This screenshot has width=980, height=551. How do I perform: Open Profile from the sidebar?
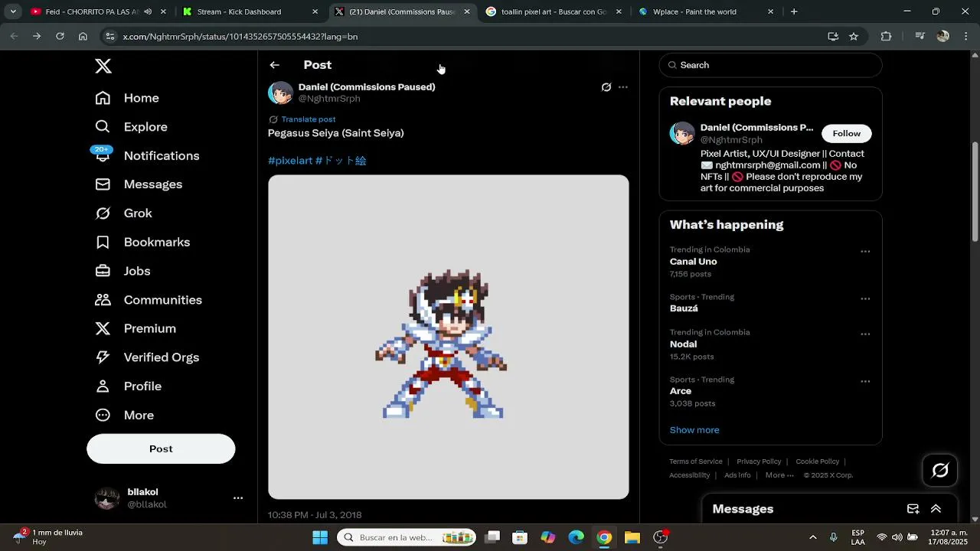coord(128,386)
